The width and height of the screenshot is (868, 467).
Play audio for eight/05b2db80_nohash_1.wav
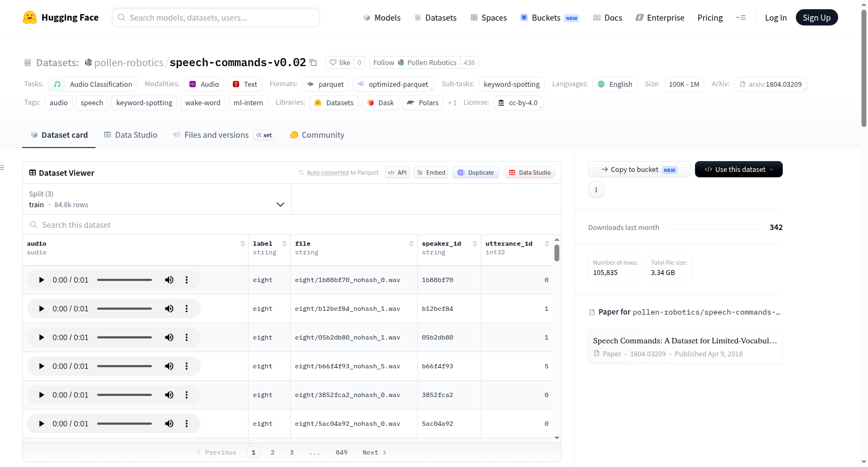[41, 337]
